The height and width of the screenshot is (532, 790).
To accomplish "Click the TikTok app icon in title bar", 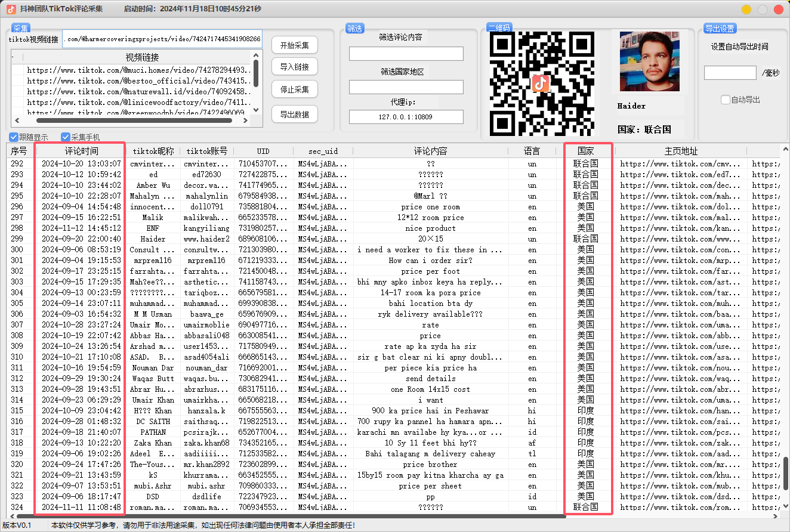I will point(11,9).
